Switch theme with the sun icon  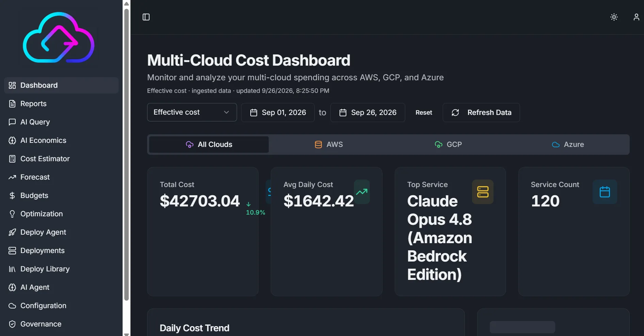614,17
